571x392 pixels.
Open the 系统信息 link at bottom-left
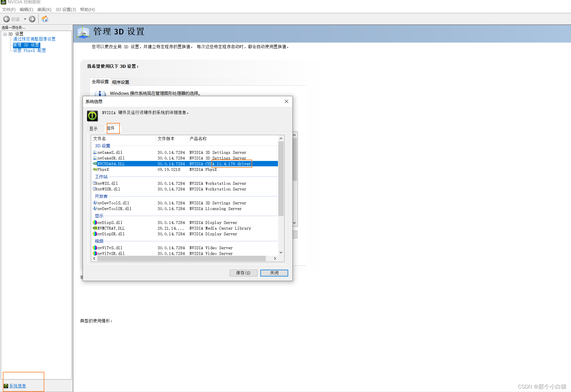coord(18,386)
